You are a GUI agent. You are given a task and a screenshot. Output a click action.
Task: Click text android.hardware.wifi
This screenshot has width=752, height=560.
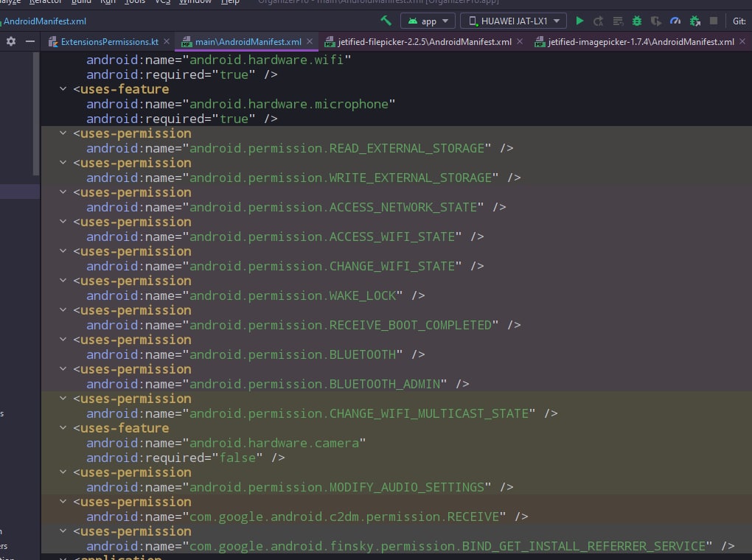pos(267,60)
